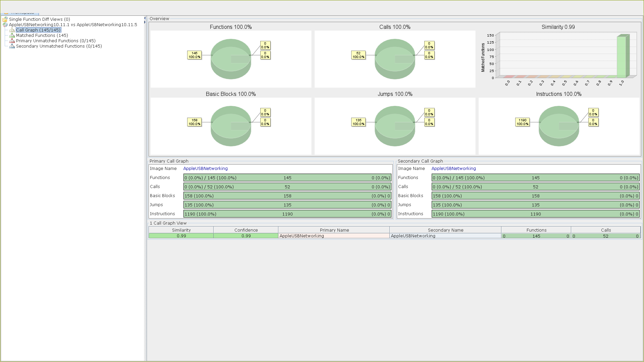Click the 0.99 similarity cell
644x362 pixels.
[181, 236]
